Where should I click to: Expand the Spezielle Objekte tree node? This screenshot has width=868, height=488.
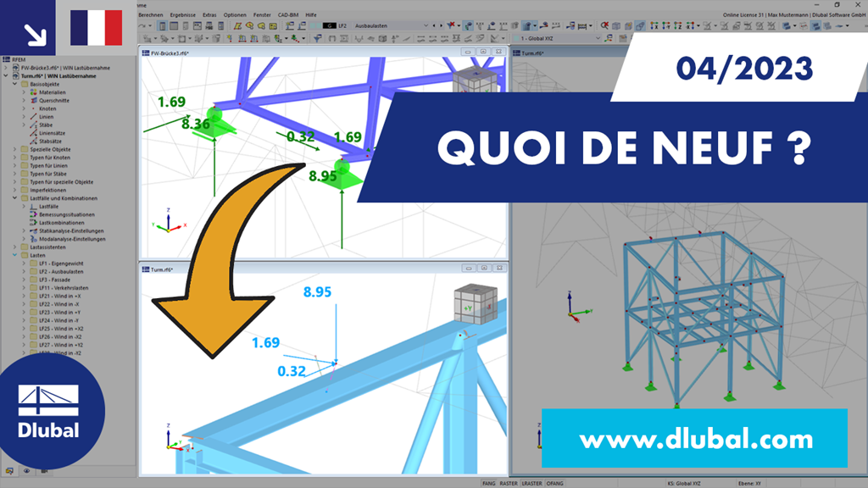coord(13,150)
